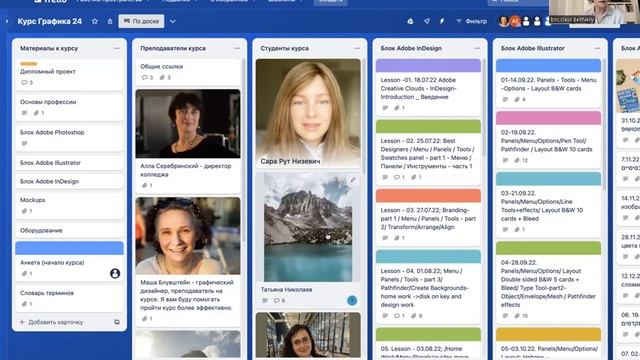Click the orange AS member avatar
The width and height of the screenshot is (640, 360).
515,21
